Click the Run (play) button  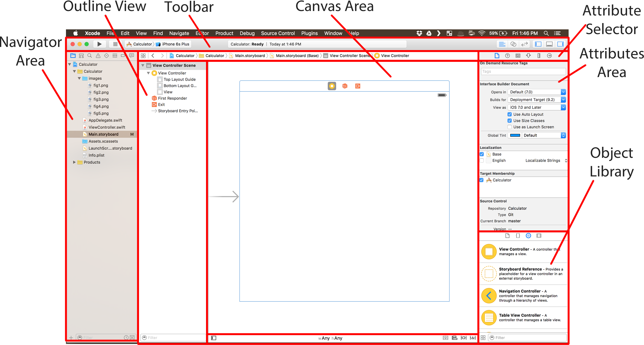[99, 44]
